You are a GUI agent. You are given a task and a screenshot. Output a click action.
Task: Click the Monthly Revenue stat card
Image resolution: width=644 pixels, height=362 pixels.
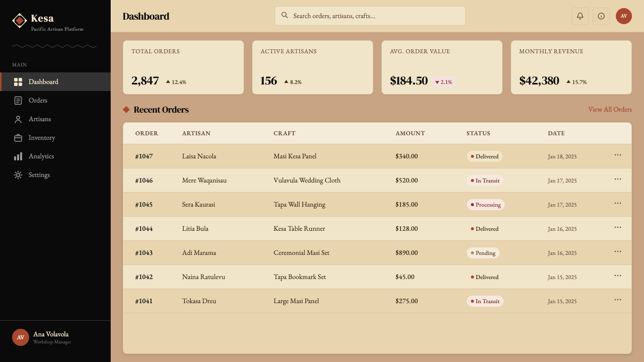[x=571, y=67]
